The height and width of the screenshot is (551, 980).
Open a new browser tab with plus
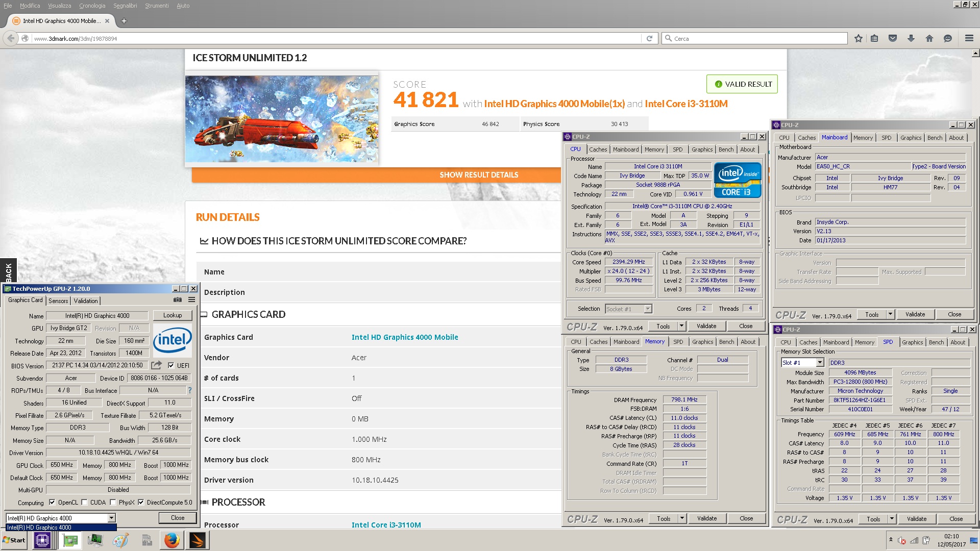[x=124, y=21]
